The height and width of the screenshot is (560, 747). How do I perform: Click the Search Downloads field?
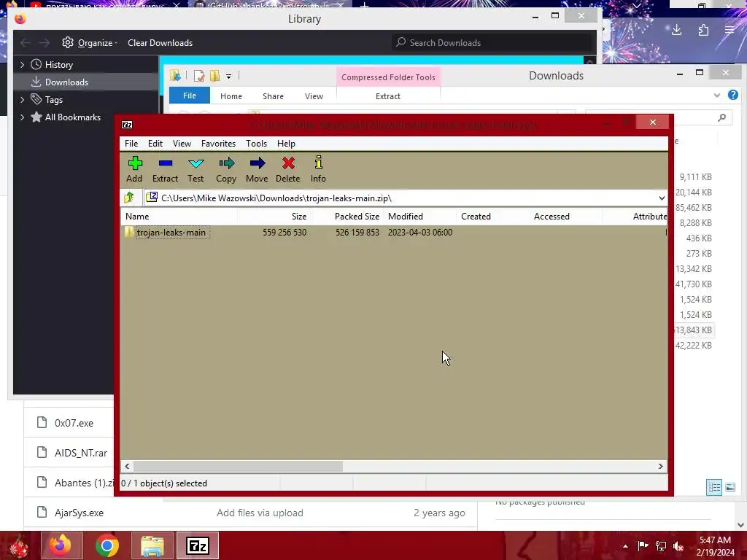492,43
